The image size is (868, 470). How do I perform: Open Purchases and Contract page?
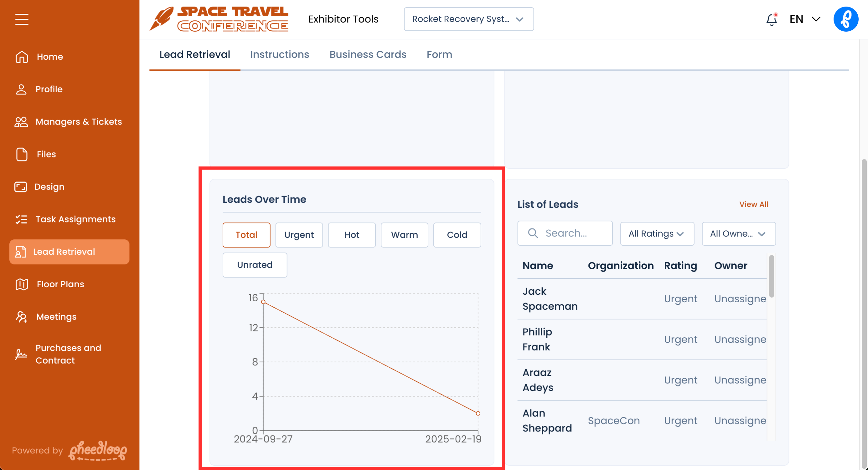68,354
